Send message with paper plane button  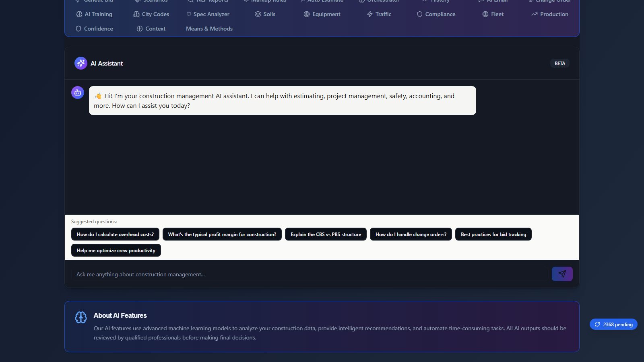[x=562, y=274]
